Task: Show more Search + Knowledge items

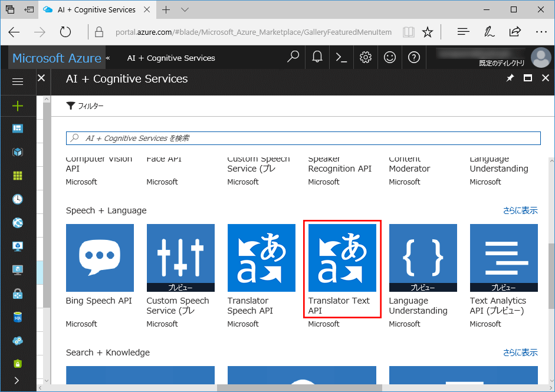Action: 520,353
